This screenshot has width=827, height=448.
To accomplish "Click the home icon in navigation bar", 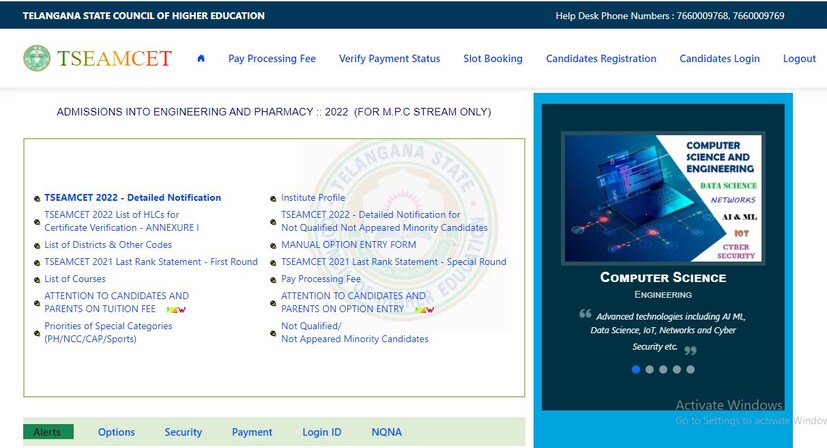I will [201, 59].
